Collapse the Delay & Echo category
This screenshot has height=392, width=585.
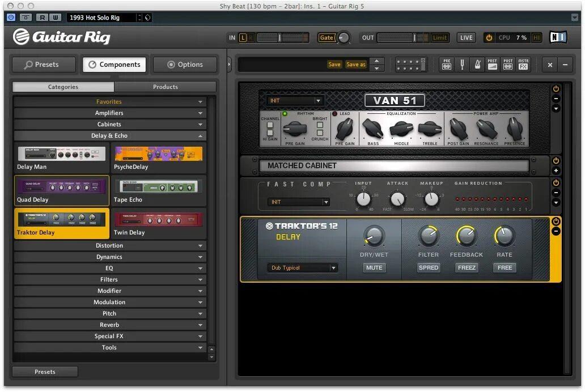click(109, 135)
